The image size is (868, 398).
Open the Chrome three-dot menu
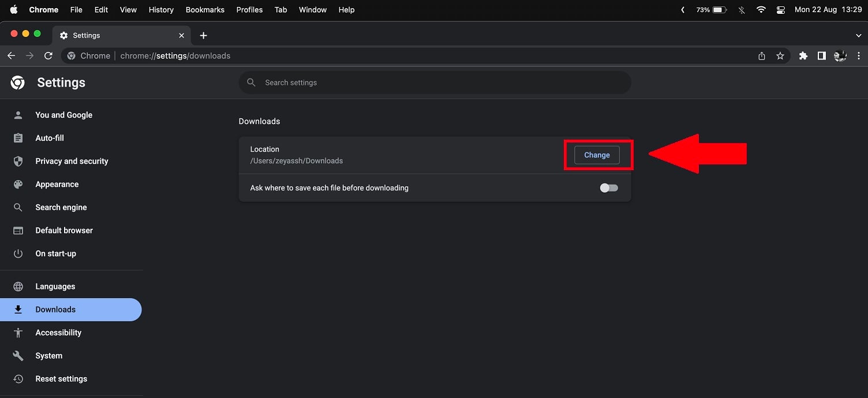859,56
